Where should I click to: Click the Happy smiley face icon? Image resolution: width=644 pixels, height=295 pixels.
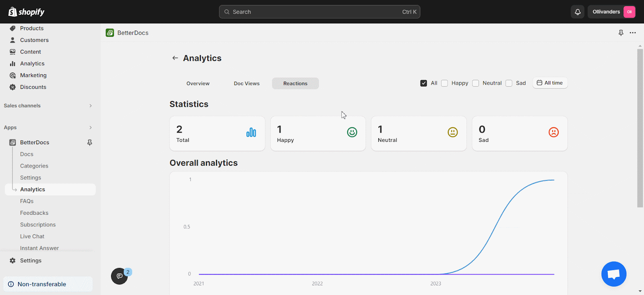point(352,132)
